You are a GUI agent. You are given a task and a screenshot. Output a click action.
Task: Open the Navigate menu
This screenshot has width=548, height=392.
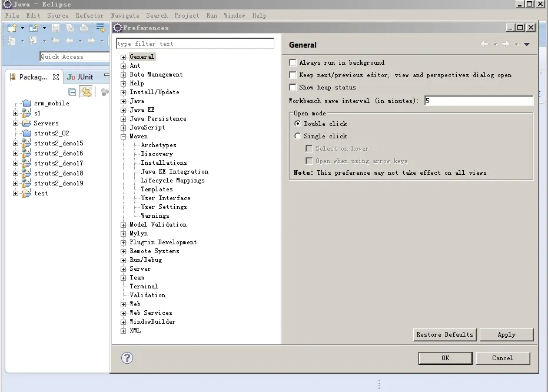coord(125,15)
